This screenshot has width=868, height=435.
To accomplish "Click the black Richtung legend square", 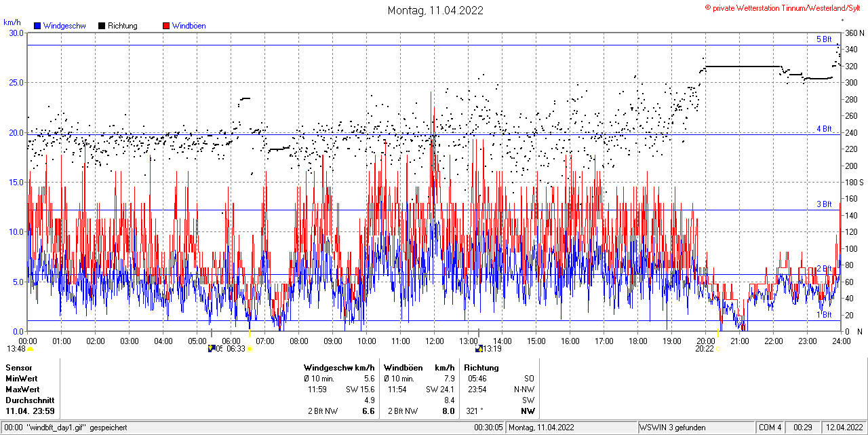I will point(102,26).
